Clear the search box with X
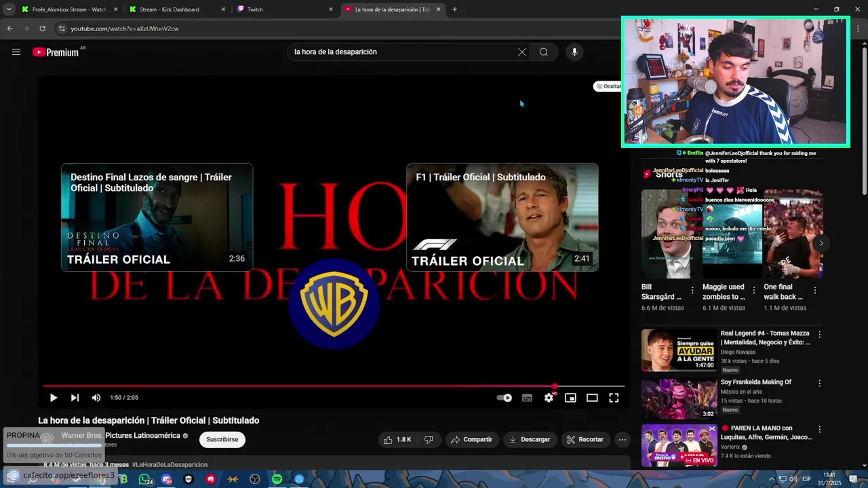 tap(522, 52)
